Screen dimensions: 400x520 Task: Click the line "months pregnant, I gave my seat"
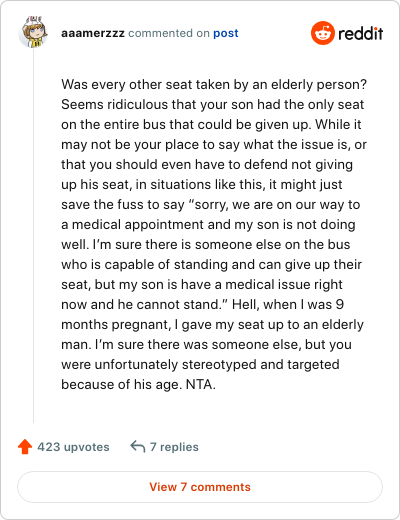coord(212,324)
